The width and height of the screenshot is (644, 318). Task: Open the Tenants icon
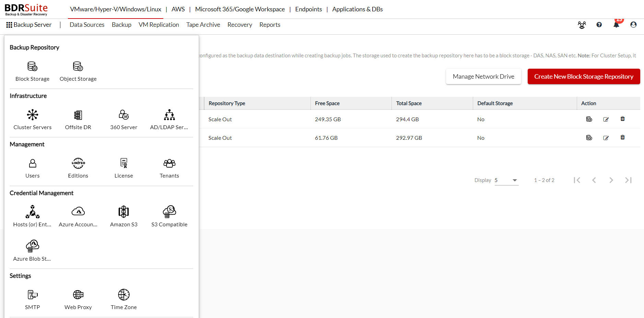[169, 163]
